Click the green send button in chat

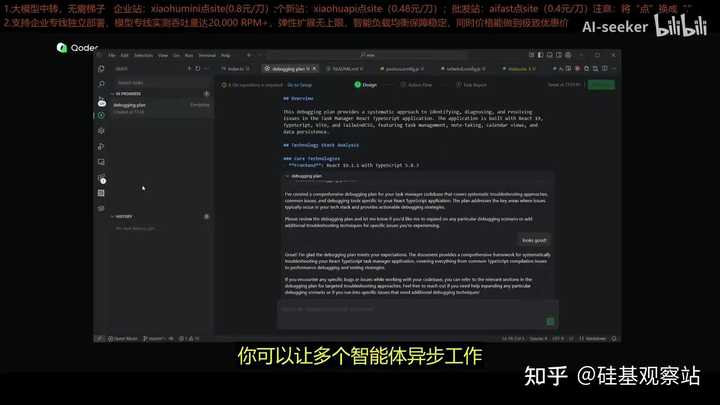click(x=550, y=321)
